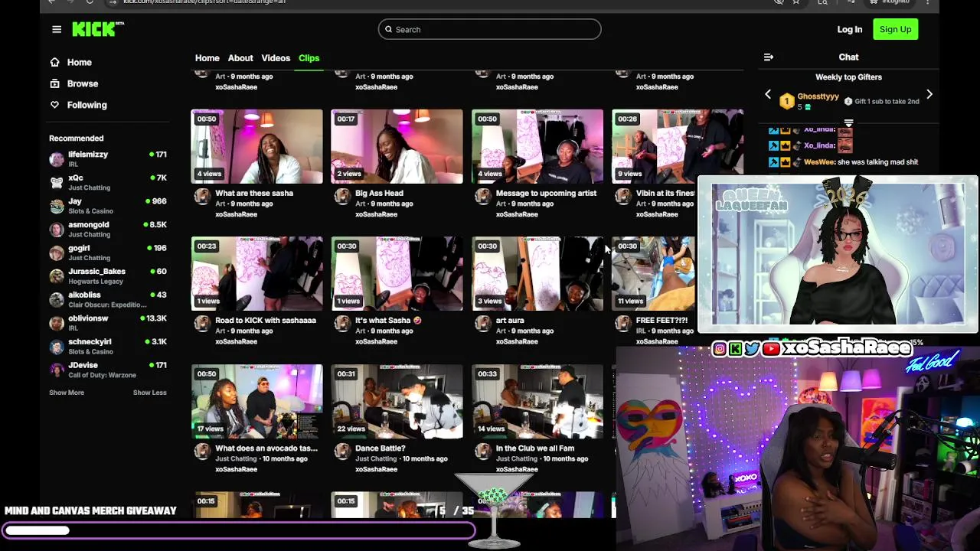Image resolution: width=980 pixels, height=551 pixels.
Task: Play 'What does an avocado tas...' thumbnail
Action: pos(256,401)
